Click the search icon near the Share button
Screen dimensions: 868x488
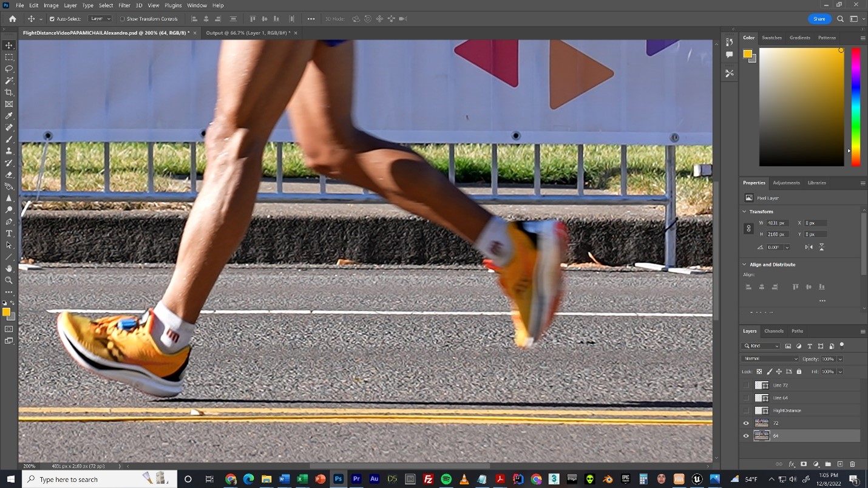click(x=841, y=19)
